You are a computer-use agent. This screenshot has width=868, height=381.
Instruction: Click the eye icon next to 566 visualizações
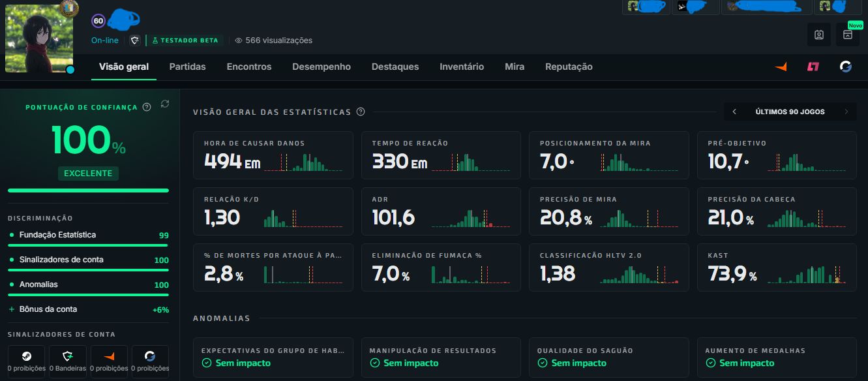(239, 40)
